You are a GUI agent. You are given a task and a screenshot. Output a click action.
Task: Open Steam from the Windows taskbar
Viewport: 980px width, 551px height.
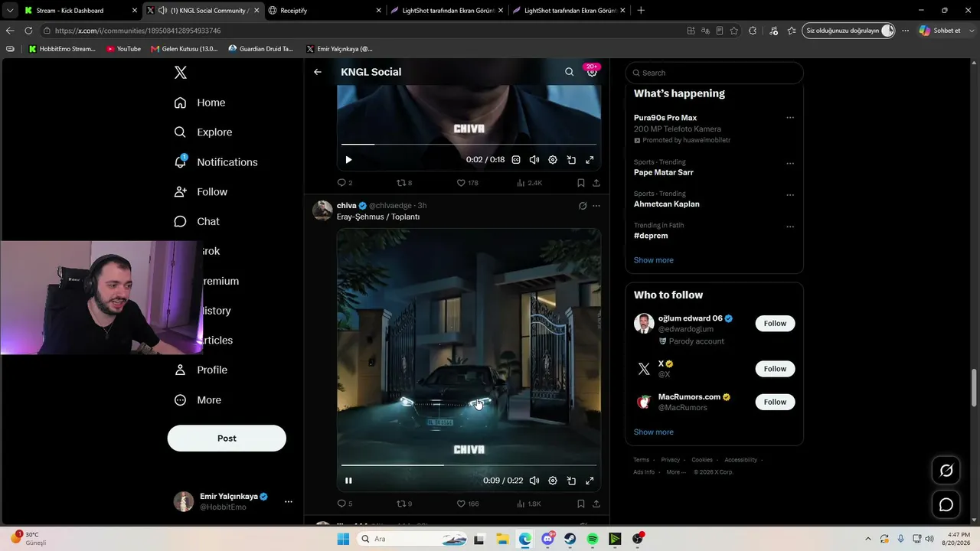(570, 539)
